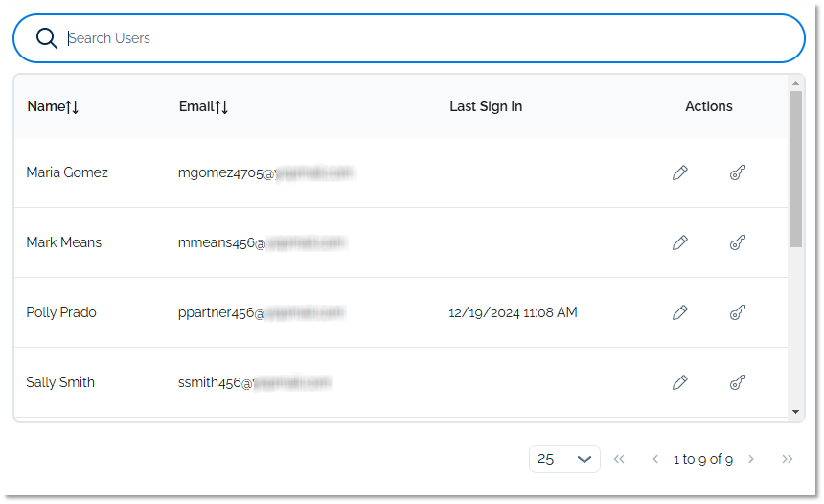Go to the first page
The image size is (824, 504).
619,459
